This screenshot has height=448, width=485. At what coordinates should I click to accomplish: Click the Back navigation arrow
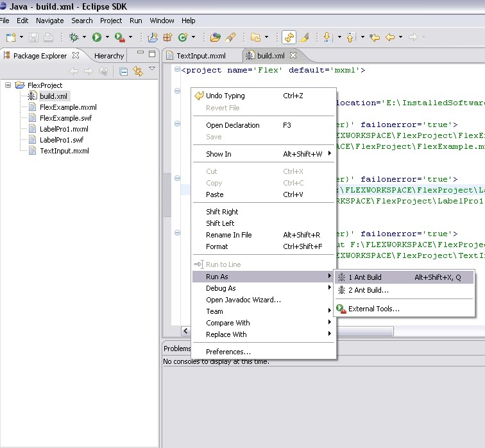(390, 37)
